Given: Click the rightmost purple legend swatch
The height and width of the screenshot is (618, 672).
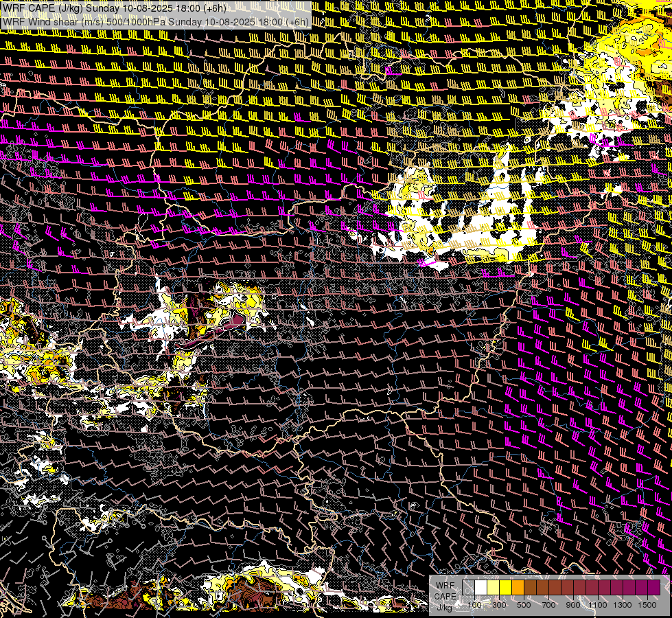Looking at the screenshot, I should click(654, 587).
